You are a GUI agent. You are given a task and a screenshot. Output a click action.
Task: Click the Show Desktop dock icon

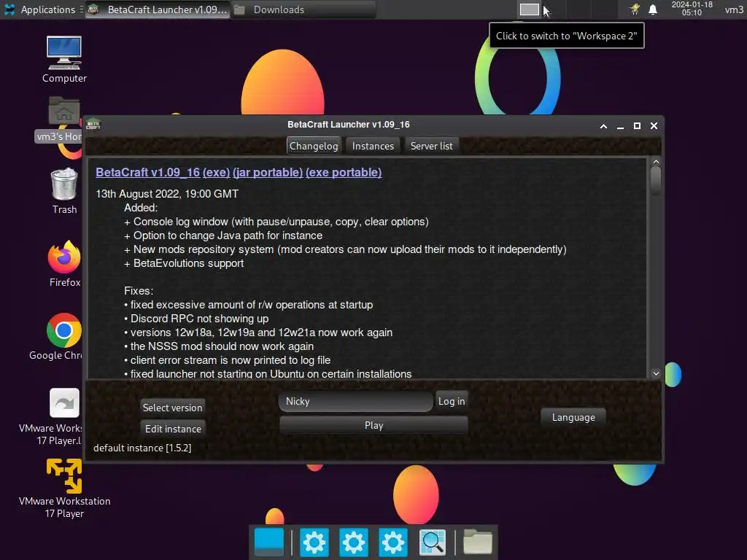pos(269,542)
